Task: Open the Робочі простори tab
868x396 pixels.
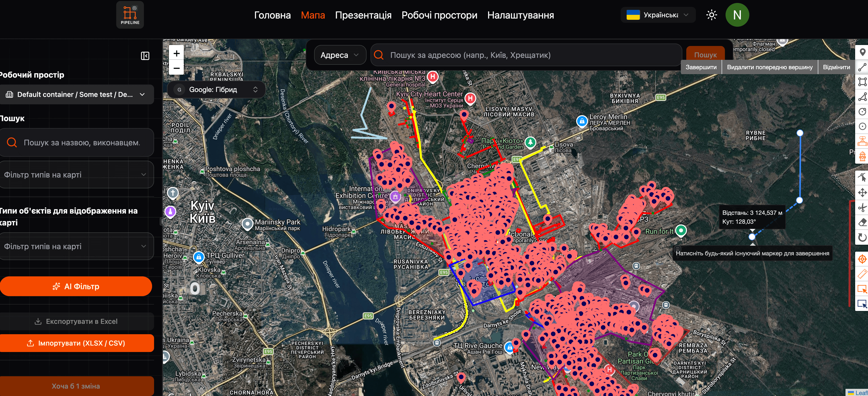Action: (x=439, y=15)
